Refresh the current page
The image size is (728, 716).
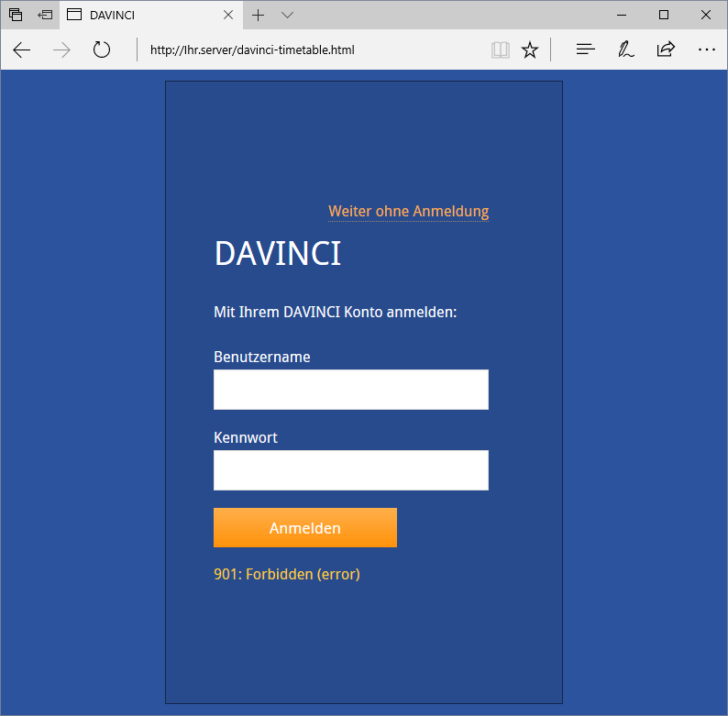[102, 50]
